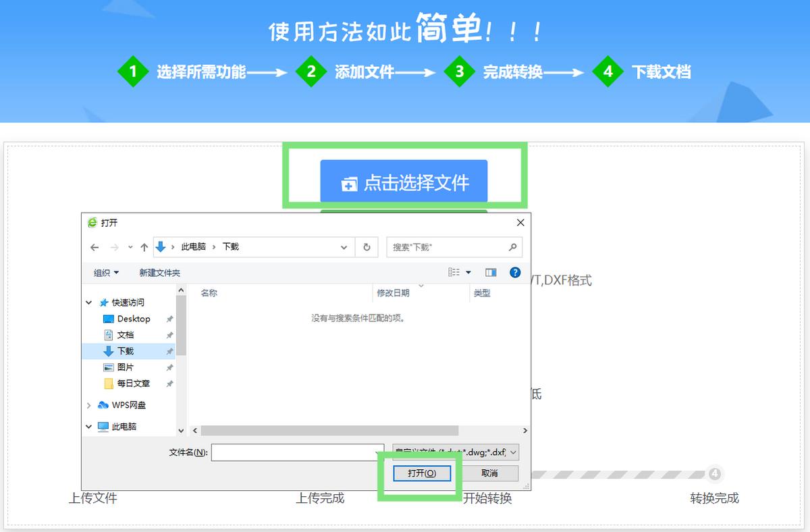Select WPS网盘 in the navigation pane

pos(128,405)
